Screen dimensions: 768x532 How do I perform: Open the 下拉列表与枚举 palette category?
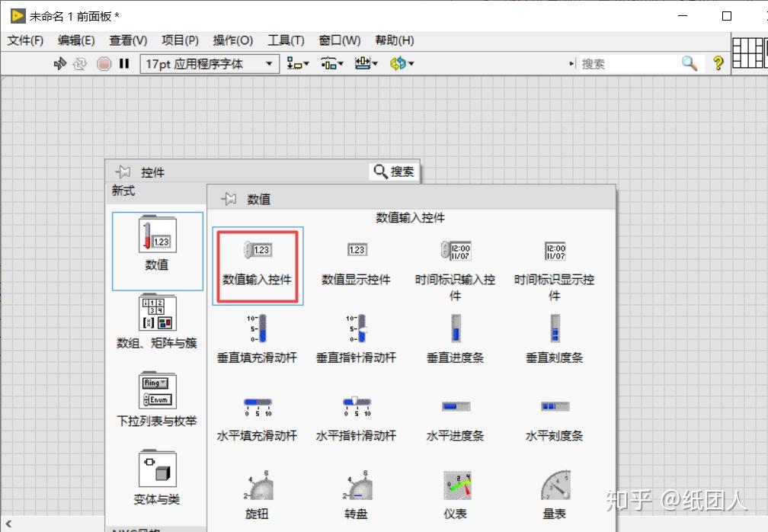157,399
